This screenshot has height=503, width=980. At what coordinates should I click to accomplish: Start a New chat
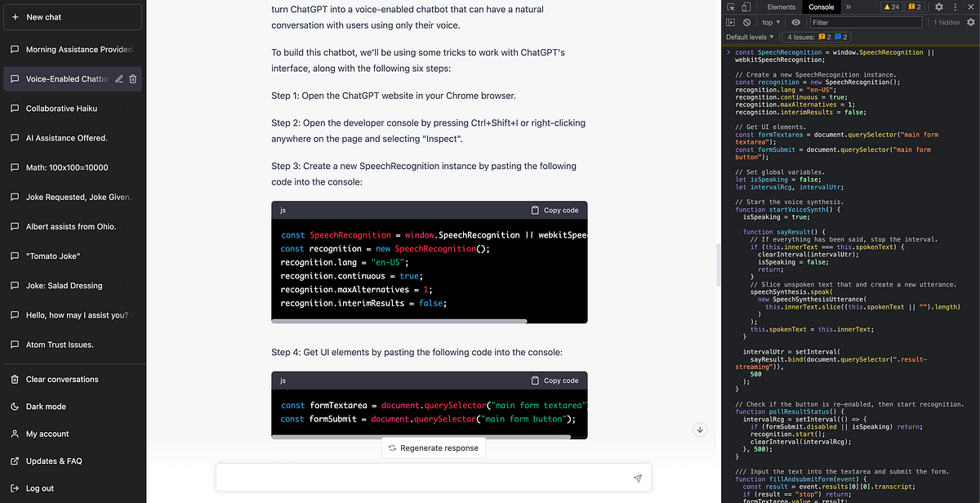pos(73,16)
